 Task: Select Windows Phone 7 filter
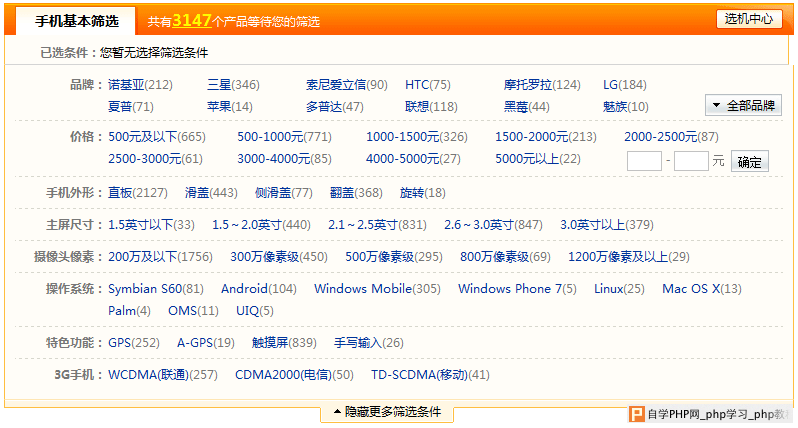coord(510,289)
